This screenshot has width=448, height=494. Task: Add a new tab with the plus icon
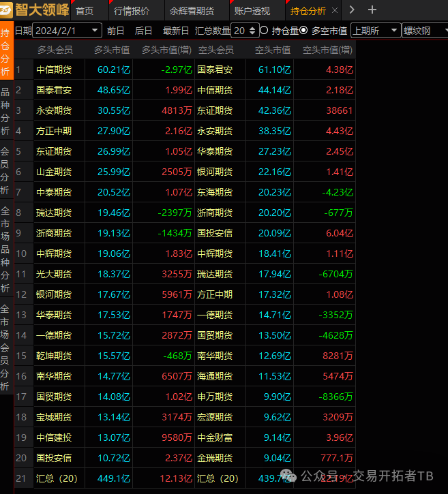(x=372, y=10)
